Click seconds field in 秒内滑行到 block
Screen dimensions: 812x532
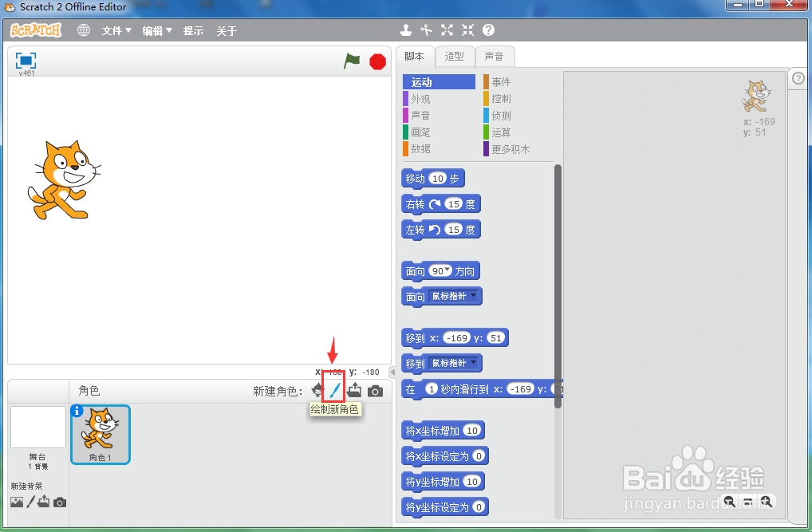tap(432, 388)
